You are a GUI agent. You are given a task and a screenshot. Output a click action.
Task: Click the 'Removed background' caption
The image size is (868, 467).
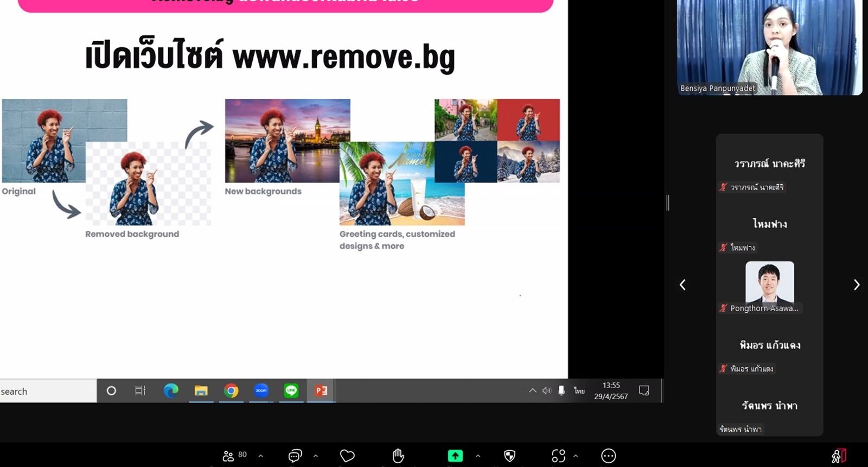(132, 234)
